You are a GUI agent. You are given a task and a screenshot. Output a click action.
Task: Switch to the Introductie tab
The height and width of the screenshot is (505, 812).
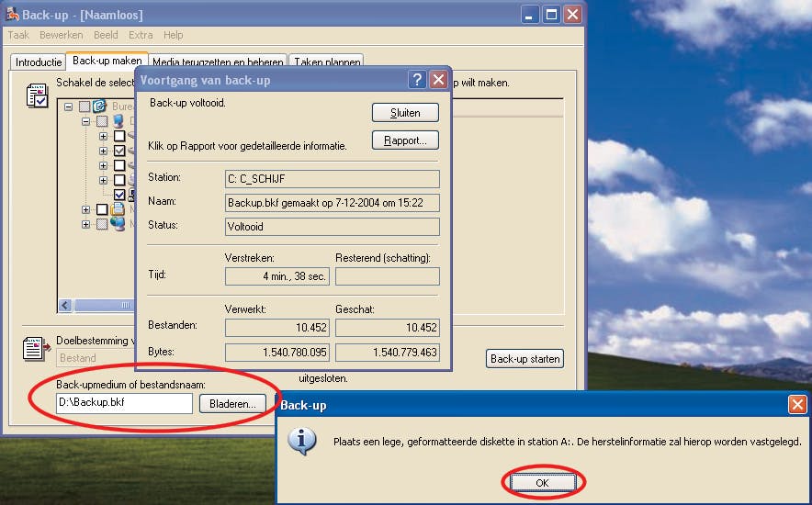pos(39,62)
